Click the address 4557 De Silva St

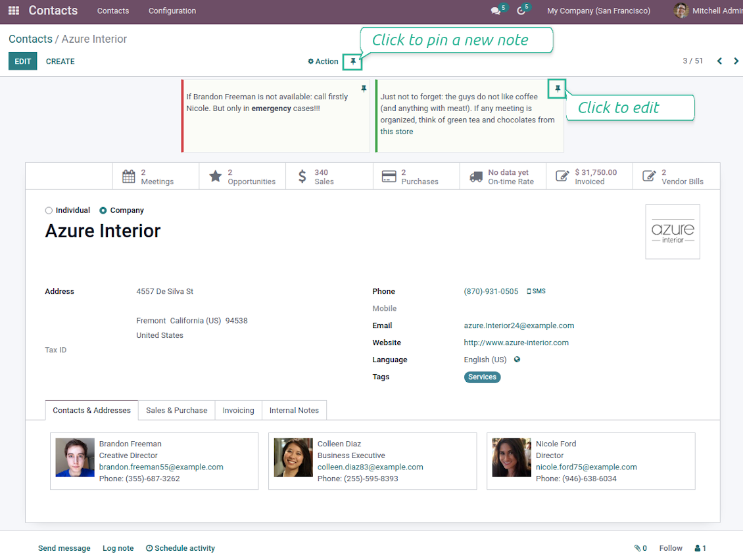(164, 291)
